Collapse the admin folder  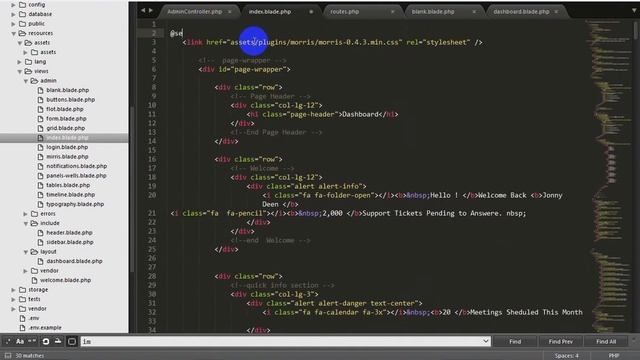26,81
